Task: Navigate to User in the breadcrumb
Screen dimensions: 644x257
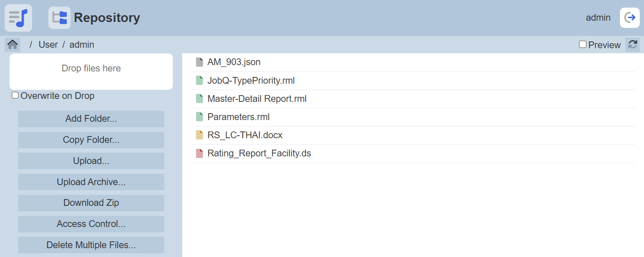Action: (x=48, y=44)
